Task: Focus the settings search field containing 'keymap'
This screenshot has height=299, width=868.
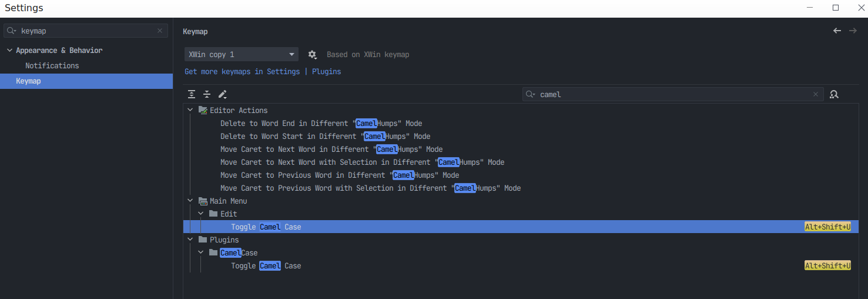Action: (x=86, y=31)
